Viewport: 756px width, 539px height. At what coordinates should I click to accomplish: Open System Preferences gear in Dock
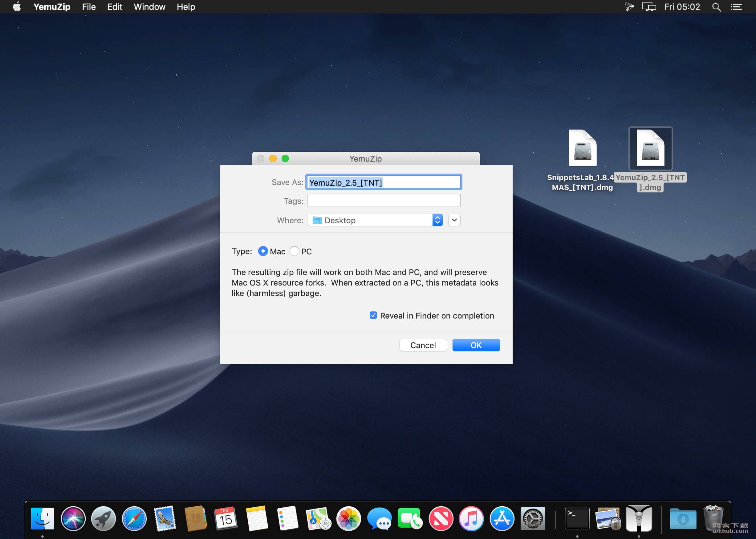pyautogui.click(x=533, y=518)
